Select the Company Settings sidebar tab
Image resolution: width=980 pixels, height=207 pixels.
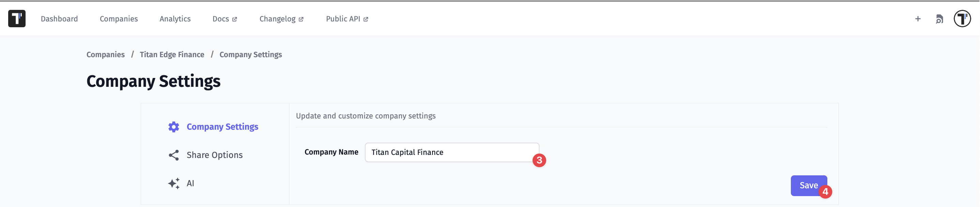pos(222,127)
